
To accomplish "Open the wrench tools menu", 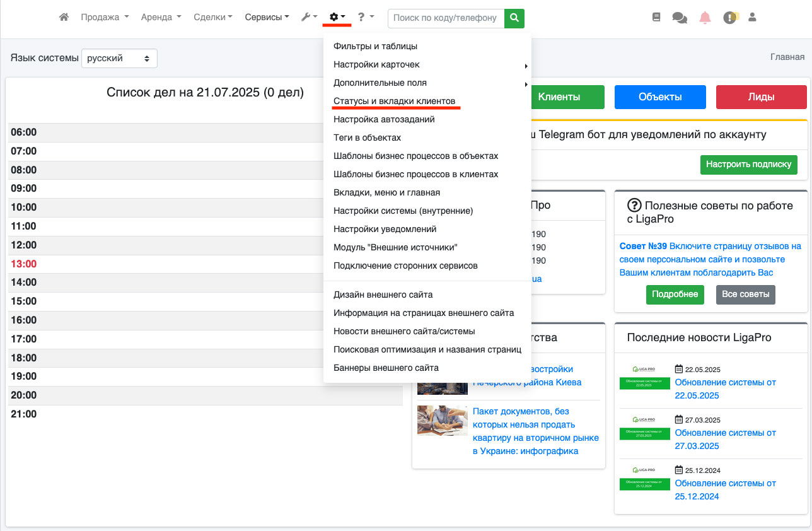I will point(309,18).
